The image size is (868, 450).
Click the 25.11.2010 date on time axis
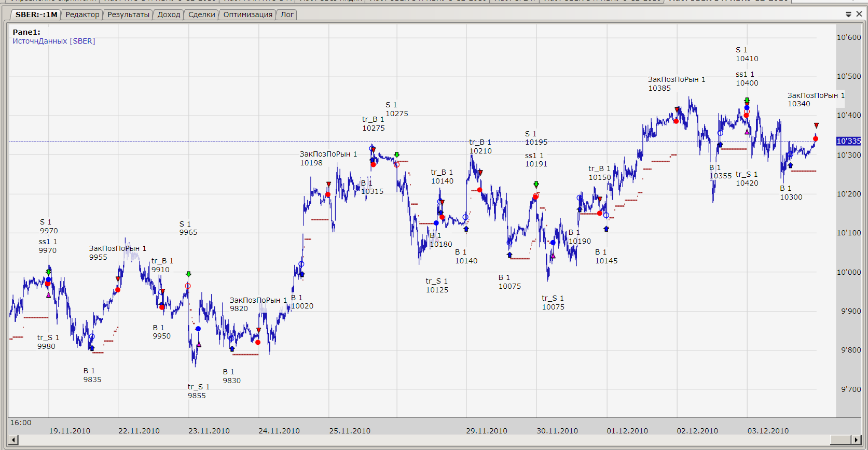coord(350,431)
